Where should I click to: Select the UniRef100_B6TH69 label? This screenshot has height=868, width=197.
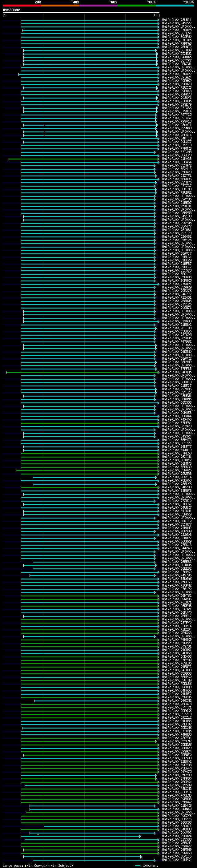pos(177,50)
